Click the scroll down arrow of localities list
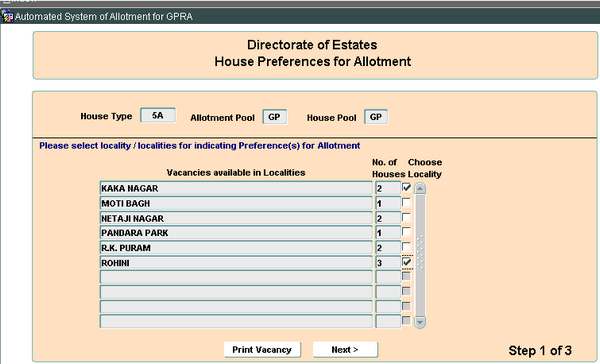Screen dimensions: 600x364 [x=420, y=322]
